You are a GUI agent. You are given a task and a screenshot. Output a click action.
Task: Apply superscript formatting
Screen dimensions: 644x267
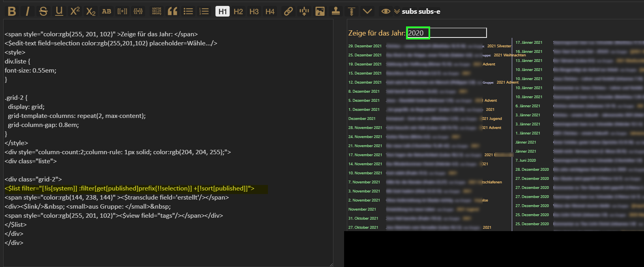[75, 11]
